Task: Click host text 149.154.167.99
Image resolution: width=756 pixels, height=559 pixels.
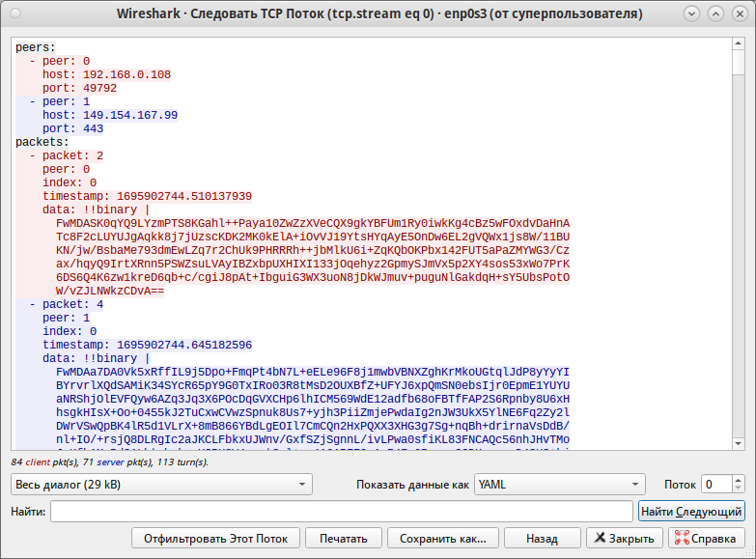Action: point(130,115)
